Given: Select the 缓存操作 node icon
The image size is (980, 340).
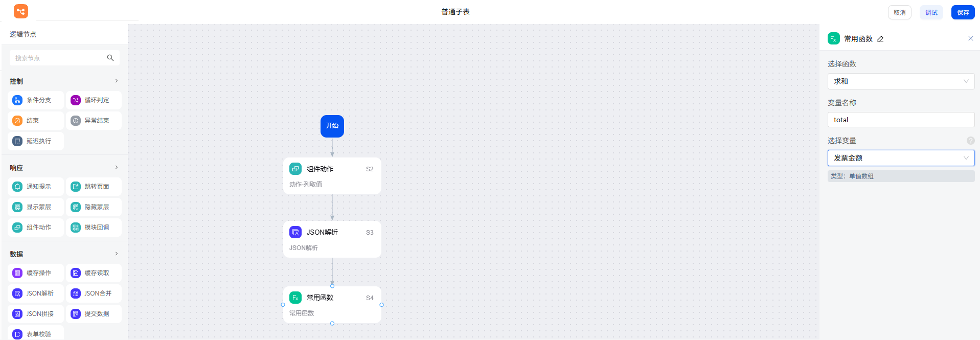Looking at the screenshot, I should point(17,273).
